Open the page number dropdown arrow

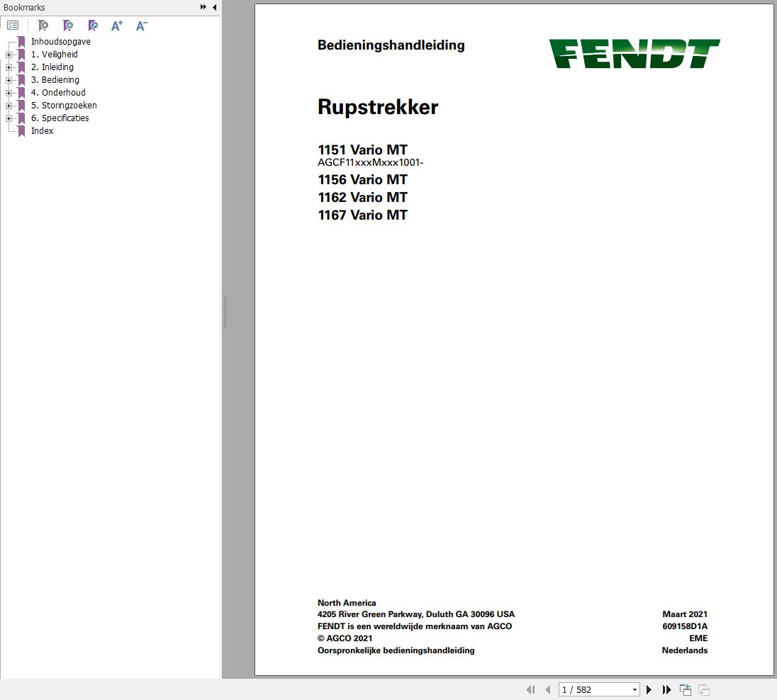click(635, 689)
